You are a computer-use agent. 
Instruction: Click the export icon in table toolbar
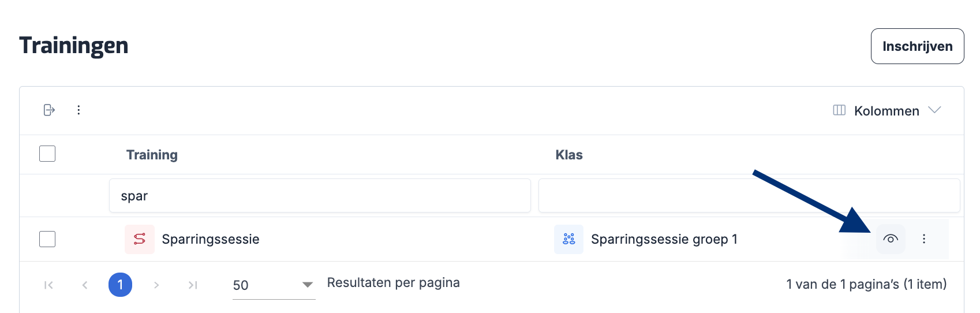point(49,110)
